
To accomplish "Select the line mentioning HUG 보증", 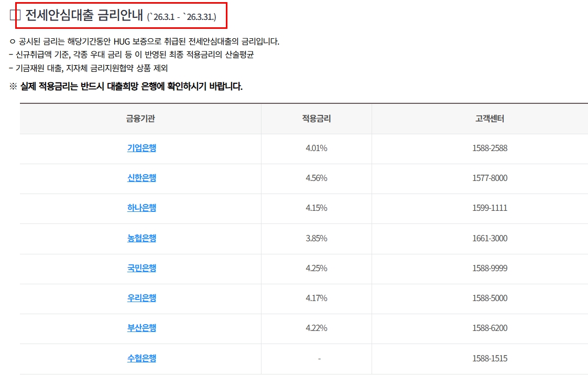I will 144,41.
